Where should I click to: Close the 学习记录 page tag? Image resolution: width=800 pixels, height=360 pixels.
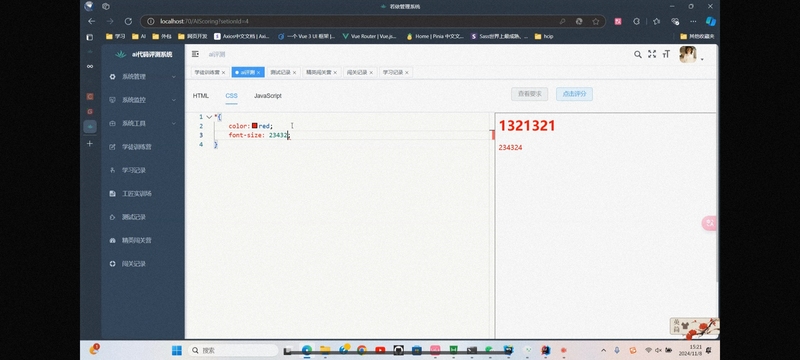point(407,72)
